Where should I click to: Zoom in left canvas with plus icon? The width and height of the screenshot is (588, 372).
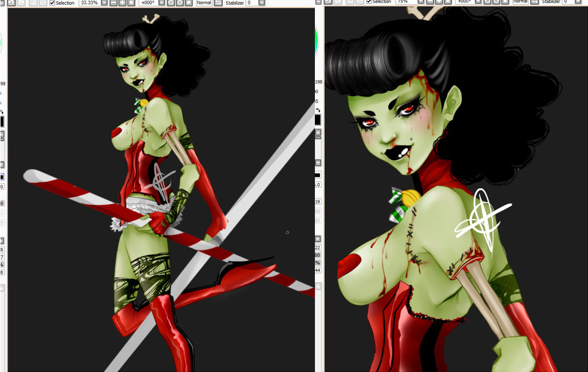123,3
